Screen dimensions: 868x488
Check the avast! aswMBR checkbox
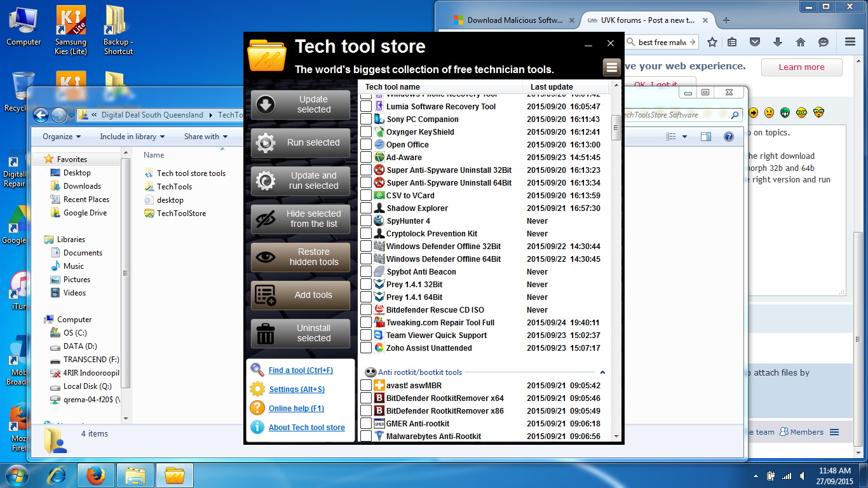point(366,385)
